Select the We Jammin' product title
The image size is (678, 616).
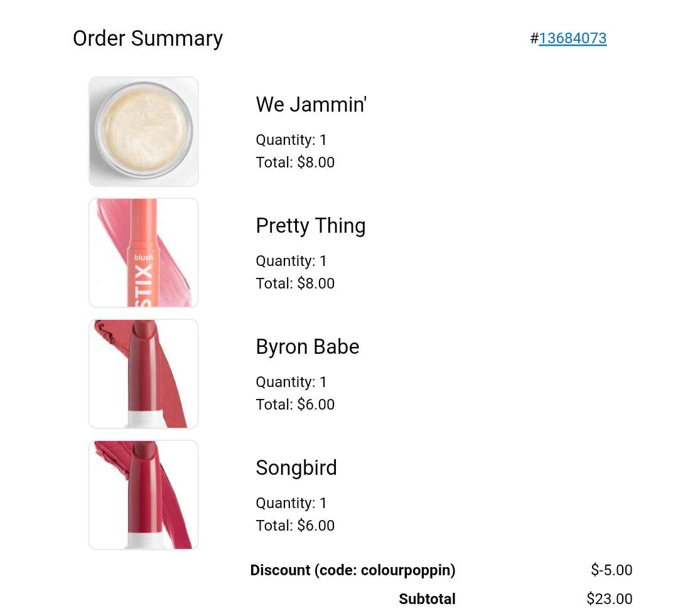click(311, 105)
